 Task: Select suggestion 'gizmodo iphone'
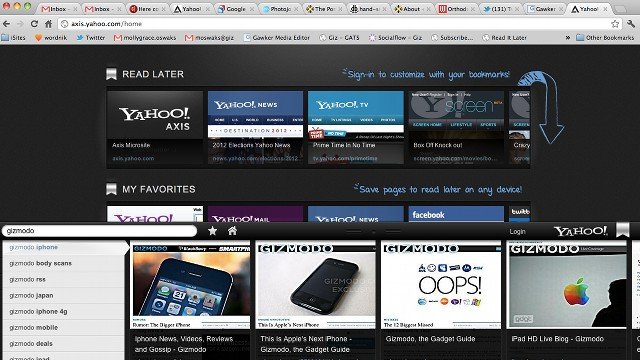[x=65, y=247]
